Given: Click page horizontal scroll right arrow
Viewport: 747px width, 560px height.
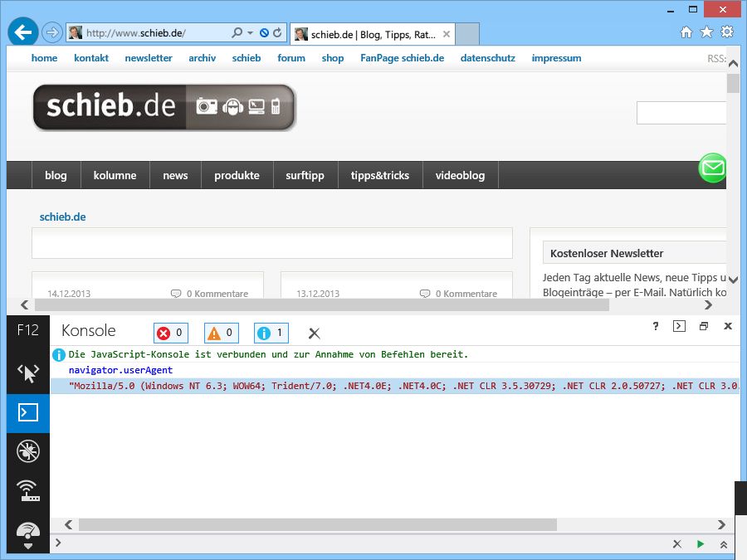Looking at the screenshot, I should [709, 304].
